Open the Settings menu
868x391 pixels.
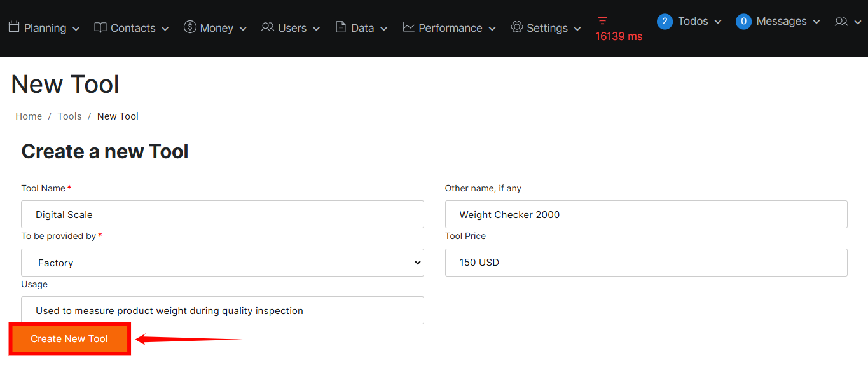547,28
